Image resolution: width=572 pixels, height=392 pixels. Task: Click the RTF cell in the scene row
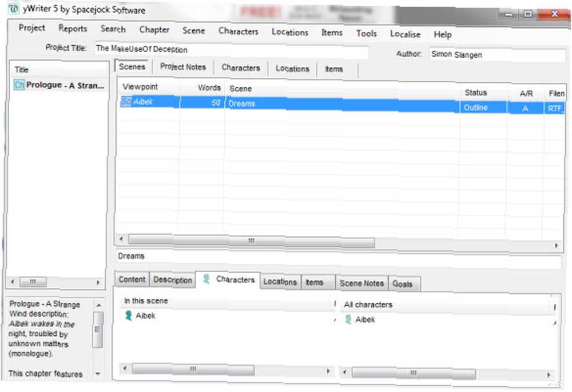coord(554,109)
